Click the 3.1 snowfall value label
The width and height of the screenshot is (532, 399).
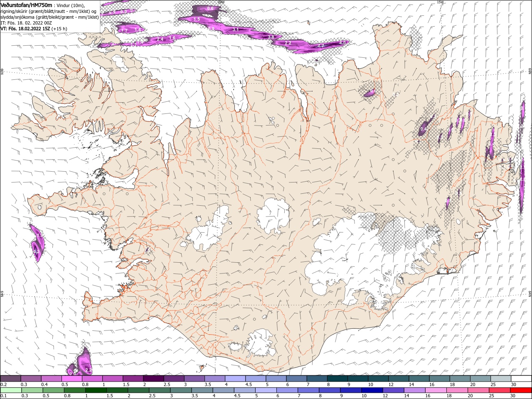[235, 30]
